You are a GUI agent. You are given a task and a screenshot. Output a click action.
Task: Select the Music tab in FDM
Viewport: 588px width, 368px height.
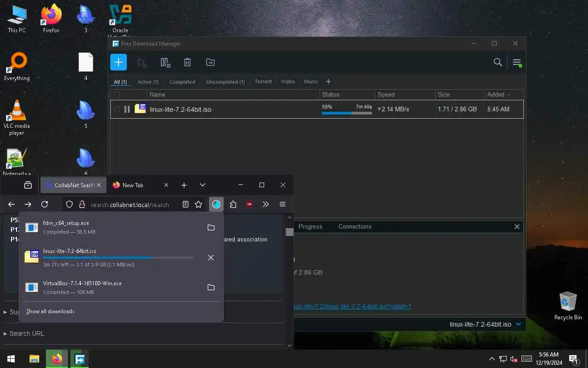(x=311, y=81)
